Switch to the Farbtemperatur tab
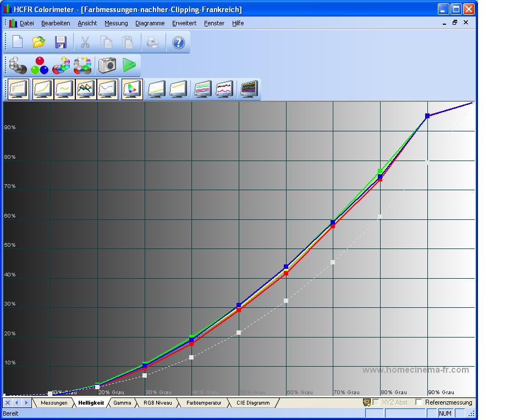This screenshot has height=420, width=528. click(204, 403)
